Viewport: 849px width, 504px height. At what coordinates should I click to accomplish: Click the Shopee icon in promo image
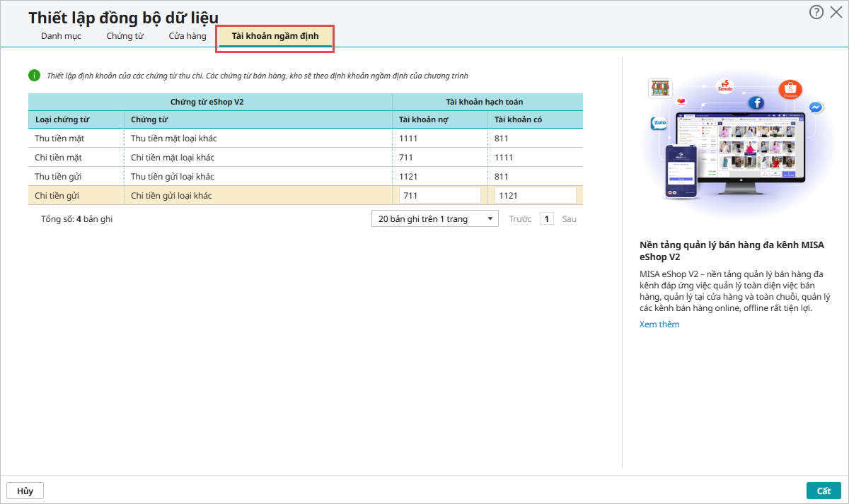(790, 90)
